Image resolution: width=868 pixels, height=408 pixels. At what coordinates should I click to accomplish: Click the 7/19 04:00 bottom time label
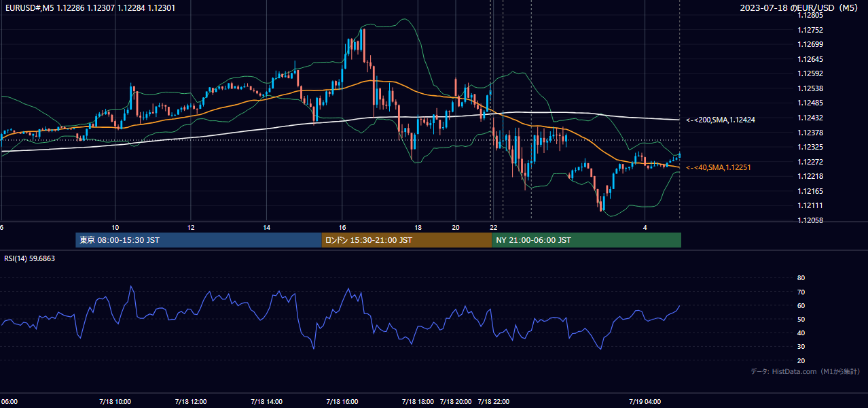(x=645, y=402)
